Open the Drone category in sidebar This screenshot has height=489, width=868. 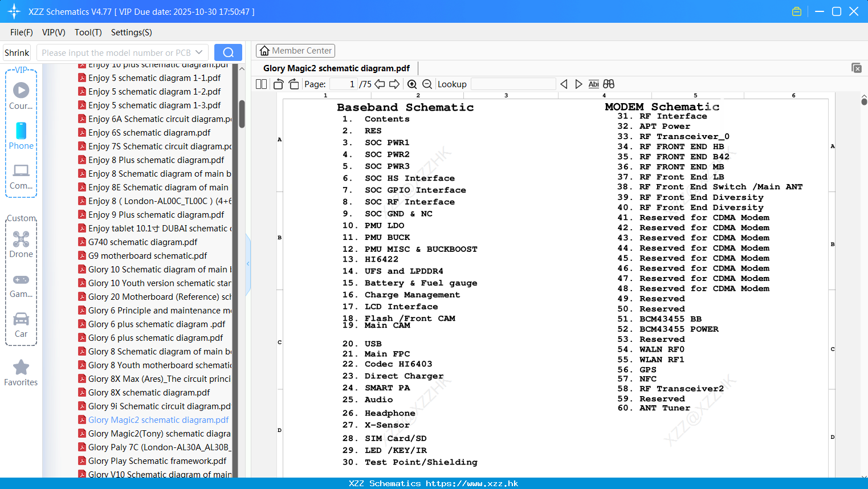[x=21, y=244]
